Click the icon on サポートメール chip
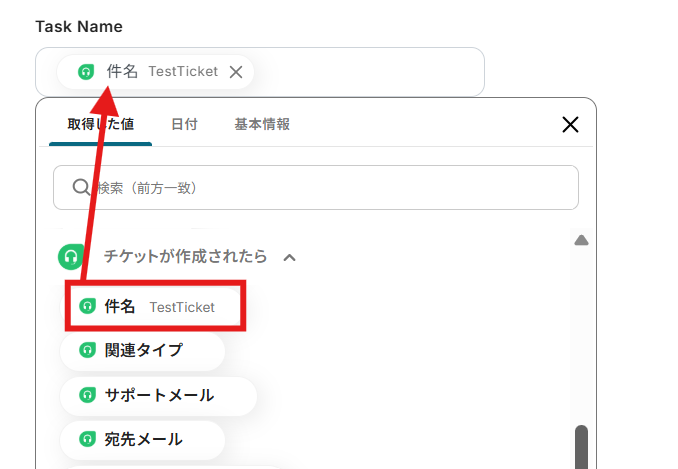Screen dimensions: 678x469 tap(87, 395)
